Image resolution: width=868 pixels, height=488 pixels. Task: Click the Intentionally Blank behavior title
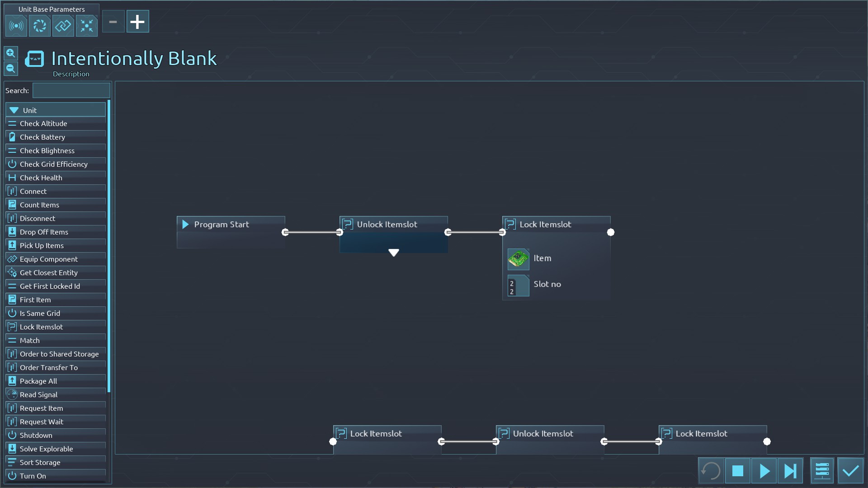tap(134, 59)
